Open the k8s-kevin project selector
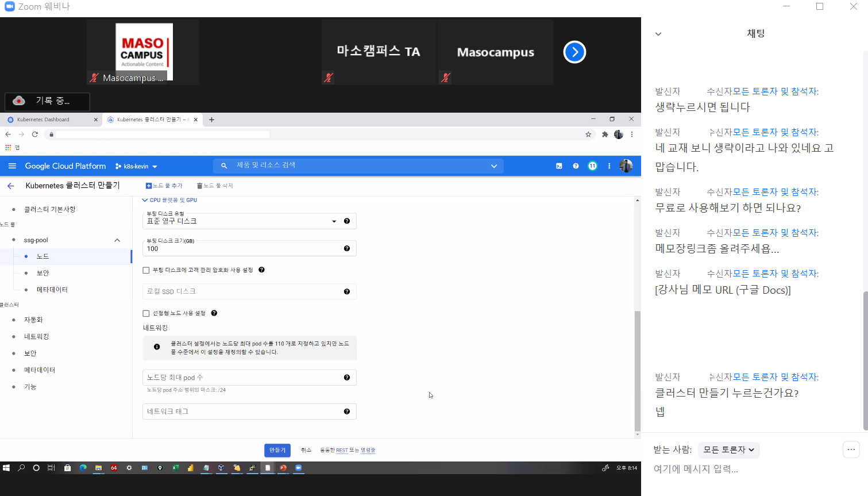This screenshot has width=868, height=496. tap(136, 166)
